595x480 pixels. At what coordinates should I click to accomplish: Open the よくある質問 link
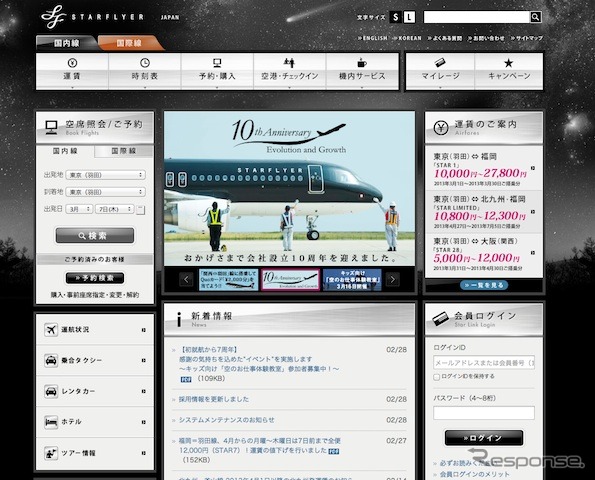click(445, 38)
